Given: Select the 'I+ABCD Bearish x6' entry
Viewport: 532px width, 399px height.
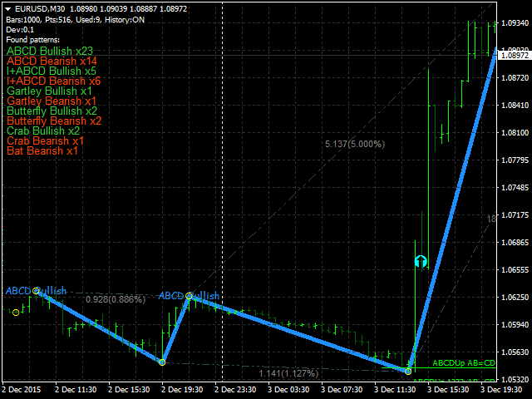Looking at the screenshot, I should pos(53,81).
